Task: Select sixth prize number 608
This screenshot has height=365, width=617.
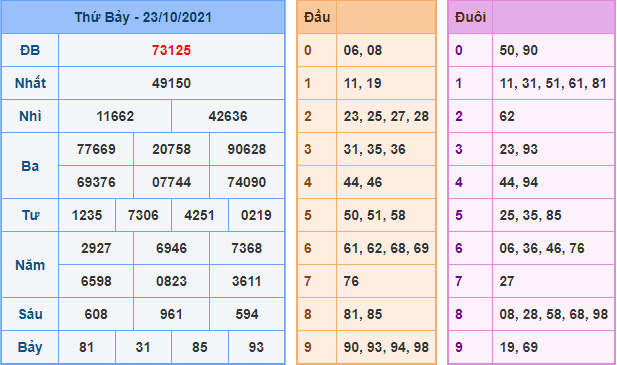Action: tap(96, 315)
